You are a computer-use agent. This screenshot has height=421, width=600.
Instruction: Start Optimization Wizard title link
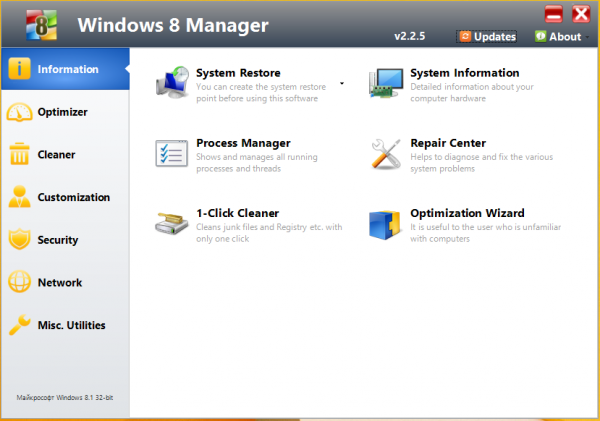[x=467, y=213]
